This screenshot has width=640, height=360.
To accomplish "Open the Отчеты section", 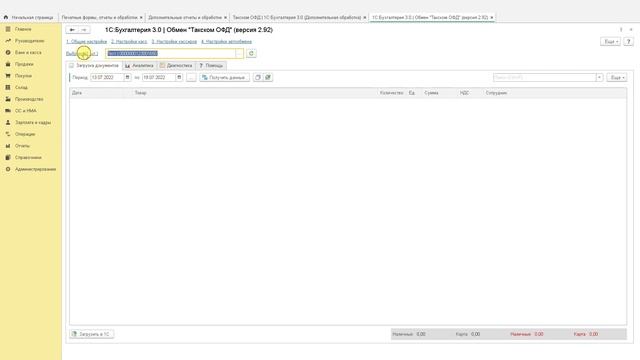I will point(22,146).
